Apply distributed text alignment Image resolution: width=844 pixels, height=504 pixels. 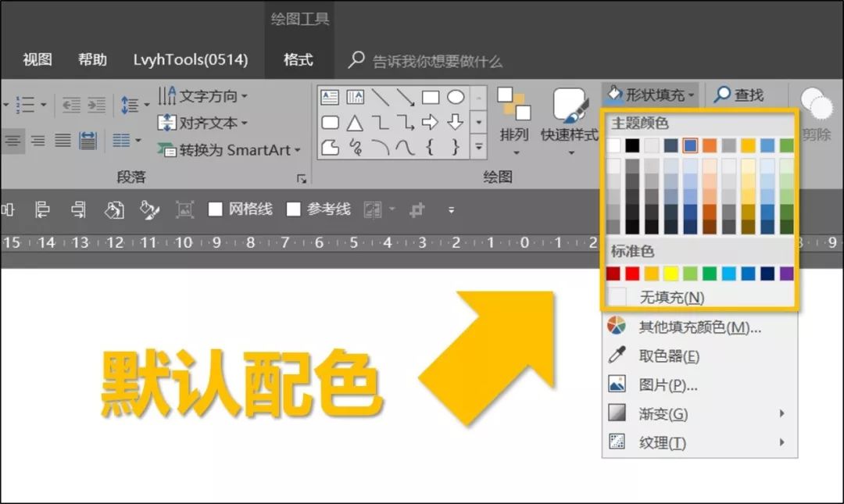coord(88,141)
